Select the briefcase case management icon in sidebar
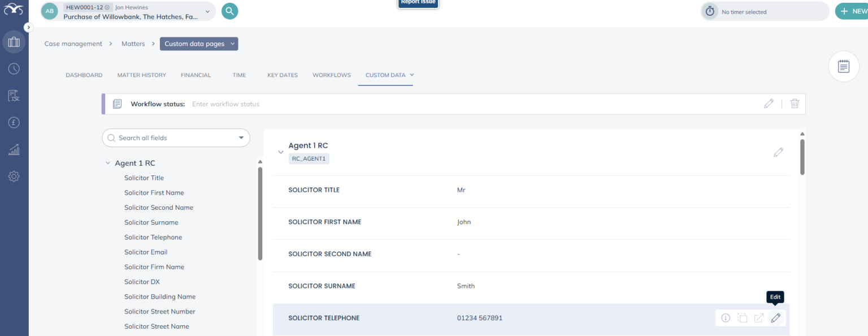The width and height of the screenshot is (868, 336). (14, 41)
